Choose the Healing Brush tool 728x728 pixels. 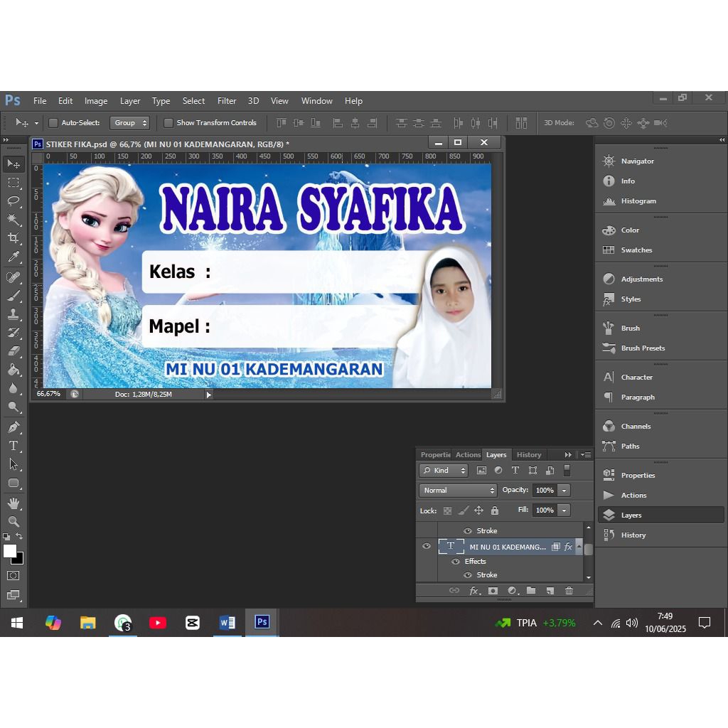(x=14, y=277)
